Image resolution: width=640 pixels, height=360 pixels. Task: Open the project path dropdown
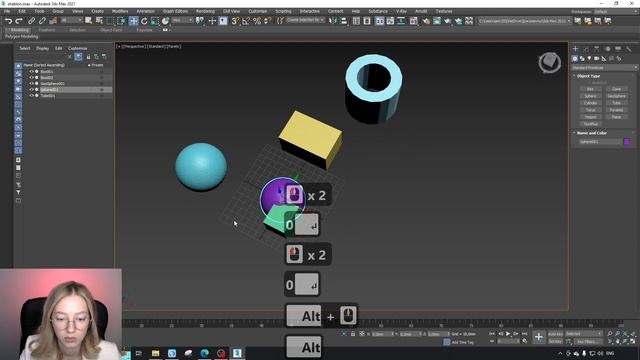click(x=524, y=21)
